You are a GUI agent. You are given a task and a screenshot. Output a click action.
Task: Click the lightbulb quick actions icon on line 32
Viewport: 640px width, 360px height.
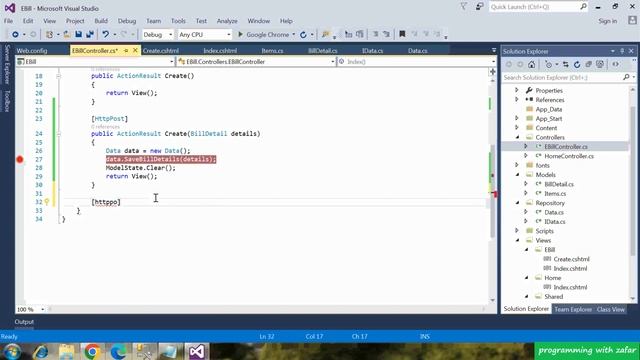[47, 202]
